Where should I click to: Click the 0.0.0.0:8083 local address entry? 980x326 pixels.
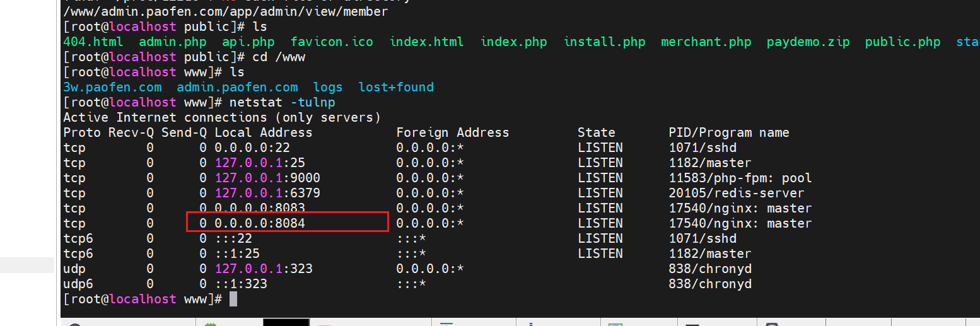(x=260, y=208)
